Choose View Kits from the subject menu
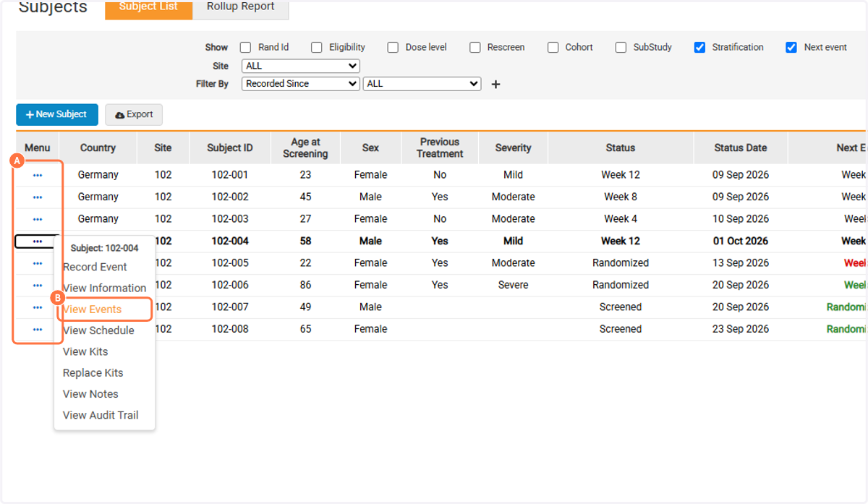This screenshot has height=504, width=868. (85, 351)
